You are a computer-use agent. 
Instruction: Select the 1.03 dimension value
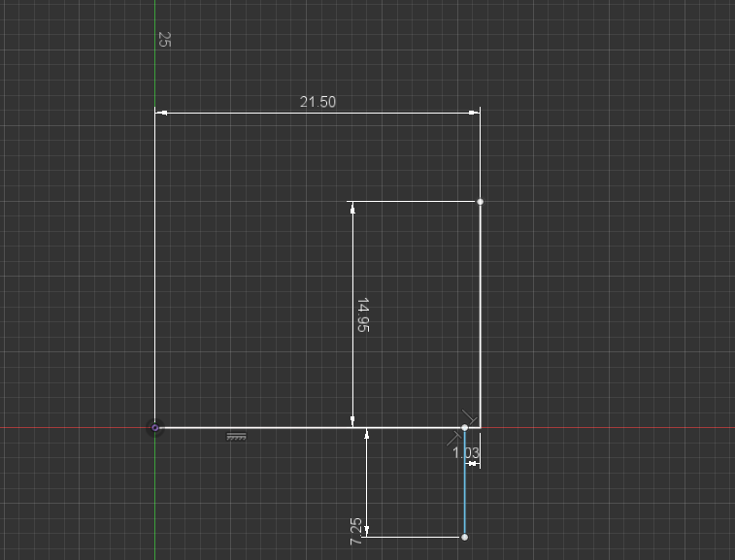point(466,452)
